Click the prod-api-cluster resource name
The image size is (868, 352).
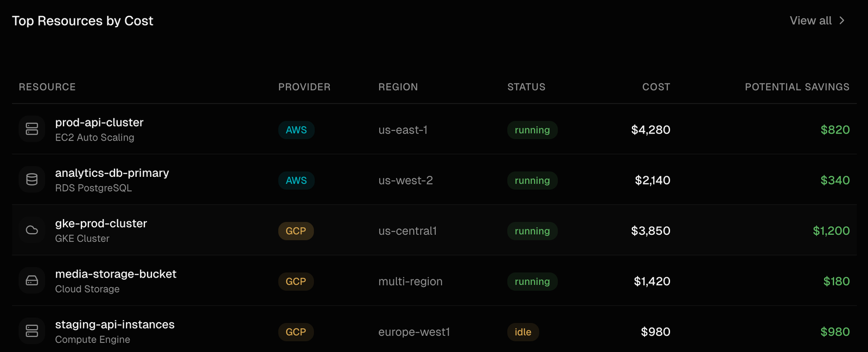pos(99,122)
